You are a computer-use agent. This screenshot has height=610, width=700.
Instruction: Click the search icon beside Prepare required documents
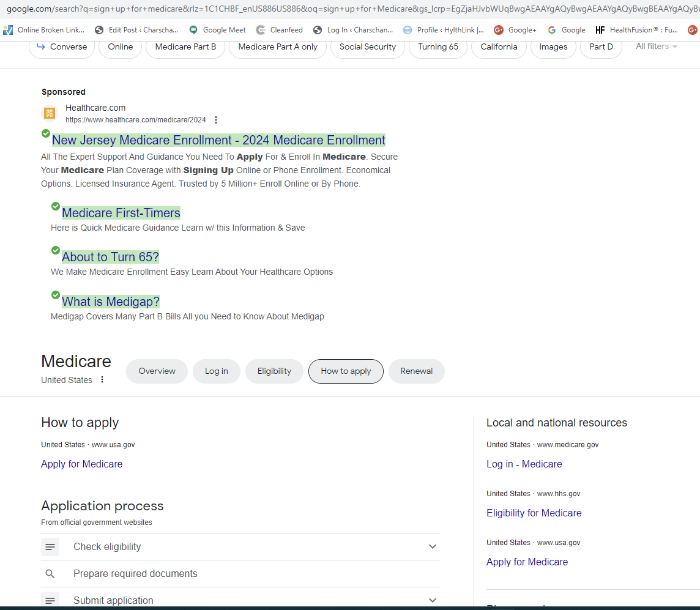click(50, 574)
